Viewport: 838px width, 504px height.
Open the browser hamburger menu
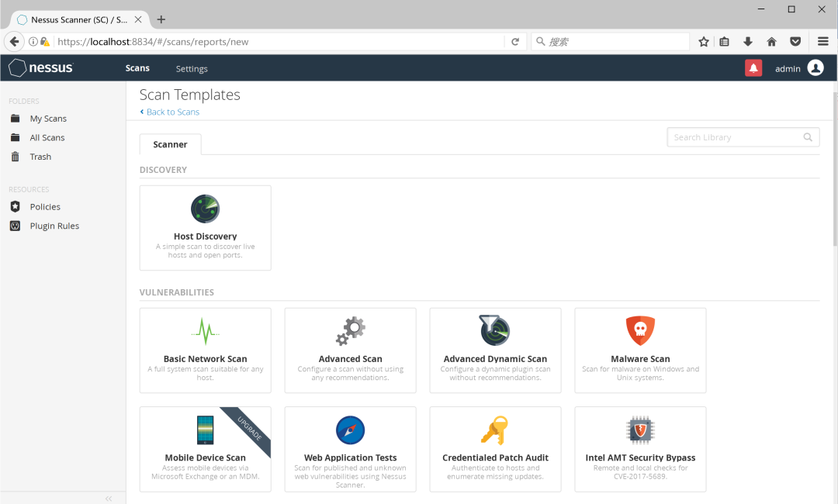pyautogui.click(x=823, y=42)
